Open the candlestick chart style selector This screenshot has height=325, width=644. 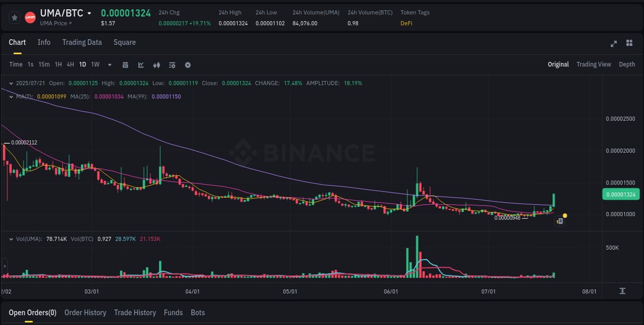click(x=157, y=65)
